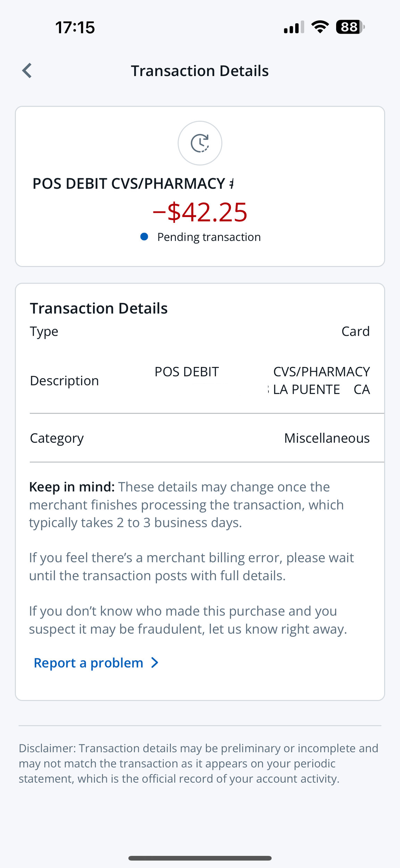This screenshot has width=400, height=868.
Task: Tap the Keep in mind notice
Action: [187, 505]
